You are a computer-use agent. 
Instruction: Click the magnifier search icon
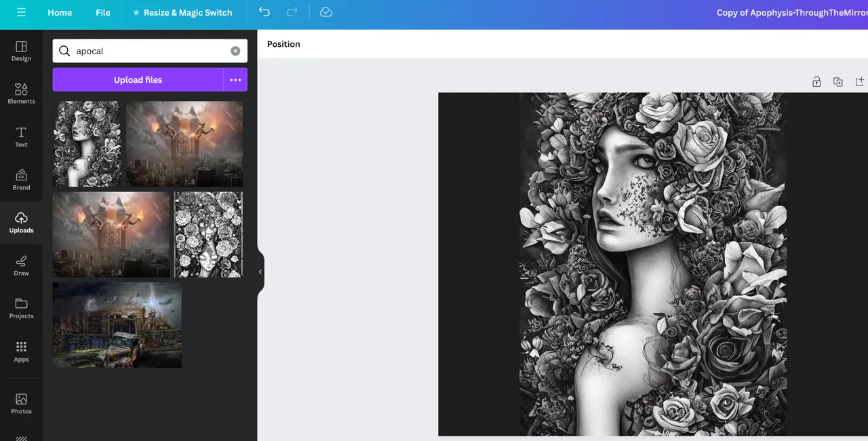pos(64,51)
